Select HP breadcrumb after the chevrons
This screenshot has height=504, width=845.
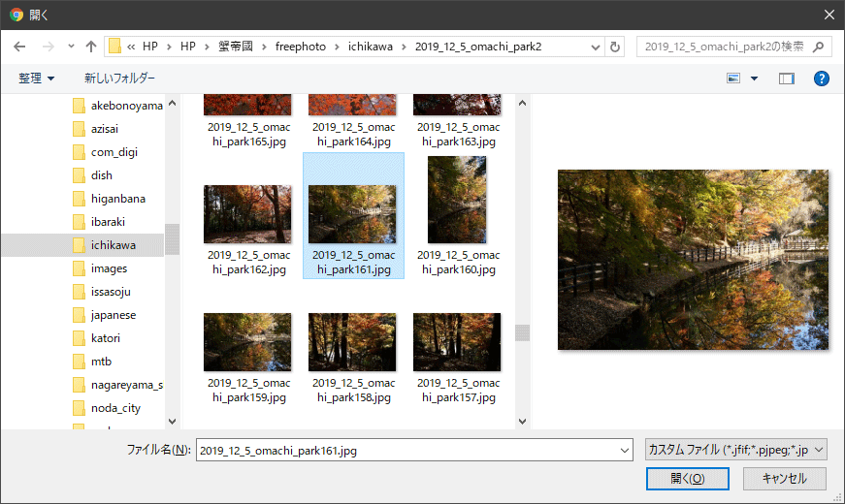150,47
